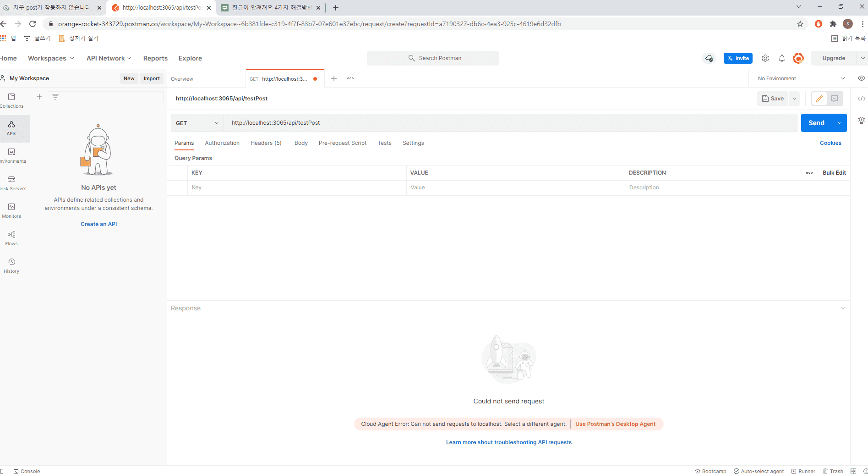
Task: Expand the API Network menu
Action: [109, 58]
